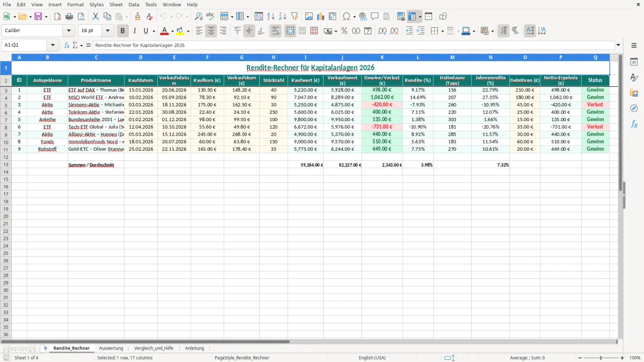Viewport: 644px width, 362px height.
Task: Open the Background Color dropdown arrow
Action: pos(188,31)
